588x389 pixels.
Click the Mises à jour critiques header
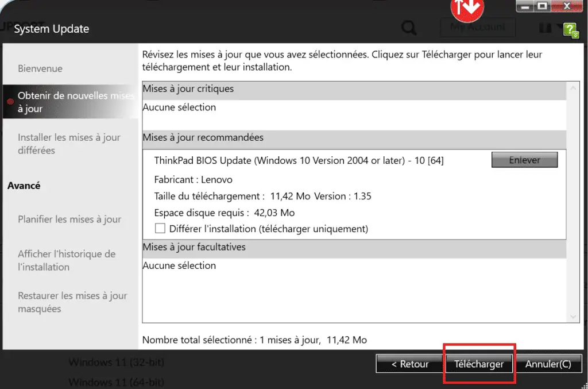click(354, 90)
